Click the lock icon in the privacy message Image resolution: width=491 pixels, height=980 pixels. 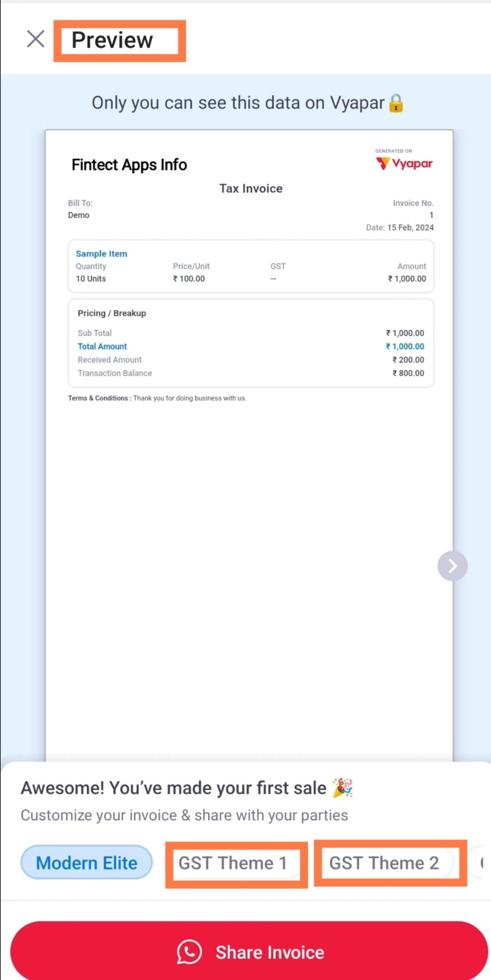[396, 102]
